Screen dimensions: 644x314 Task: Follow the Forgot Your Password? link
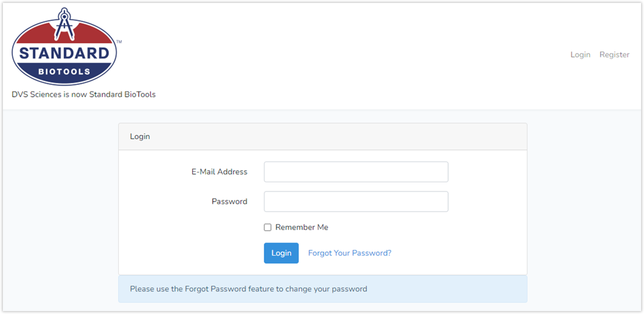(349, 253)
